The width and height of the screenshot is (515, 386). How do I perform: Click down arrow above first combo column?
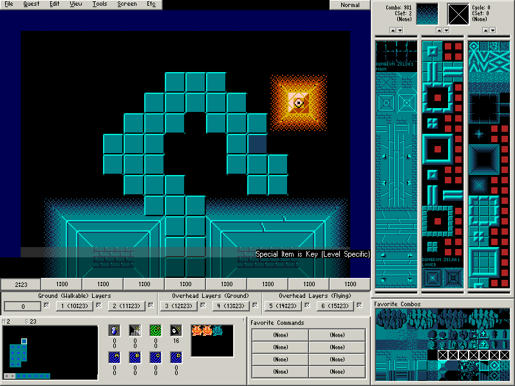point(400,30)
